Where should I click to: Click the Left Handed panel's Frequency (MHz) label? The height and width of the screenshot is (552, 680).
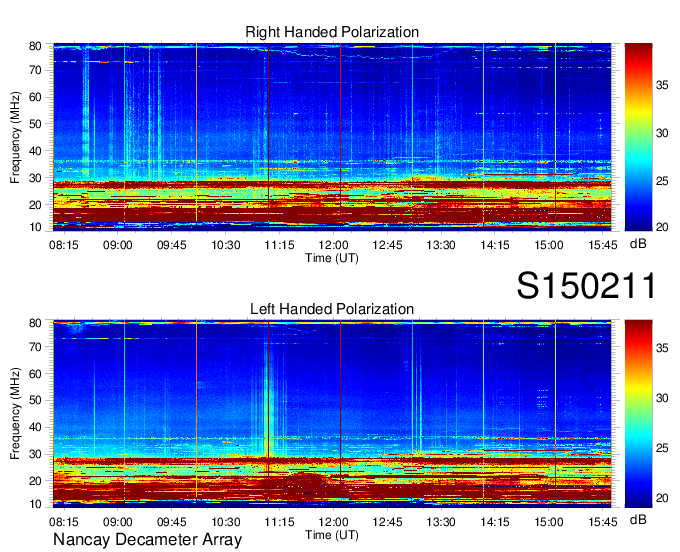pyautogui.click(x=15, y=414)
